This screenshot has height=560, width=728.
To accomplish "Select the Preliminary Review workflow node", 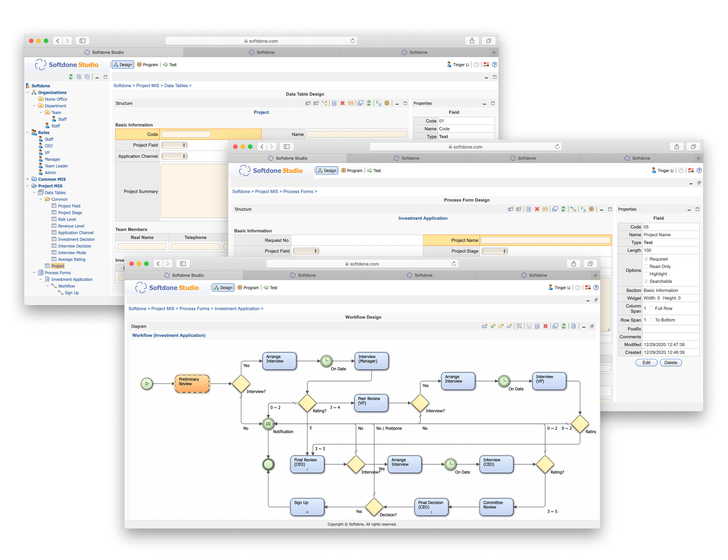I will [192, 384].
